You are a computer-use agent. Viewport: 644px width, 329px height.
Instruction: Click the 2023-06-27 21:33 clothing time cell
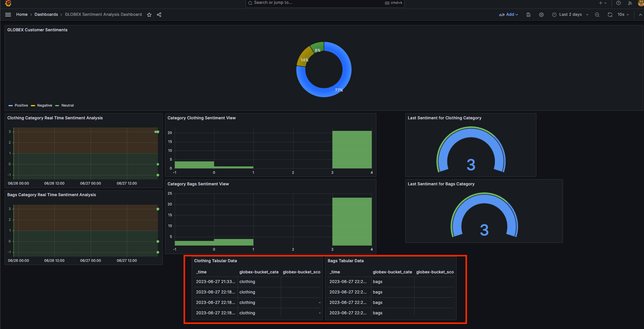coord(216,282)
